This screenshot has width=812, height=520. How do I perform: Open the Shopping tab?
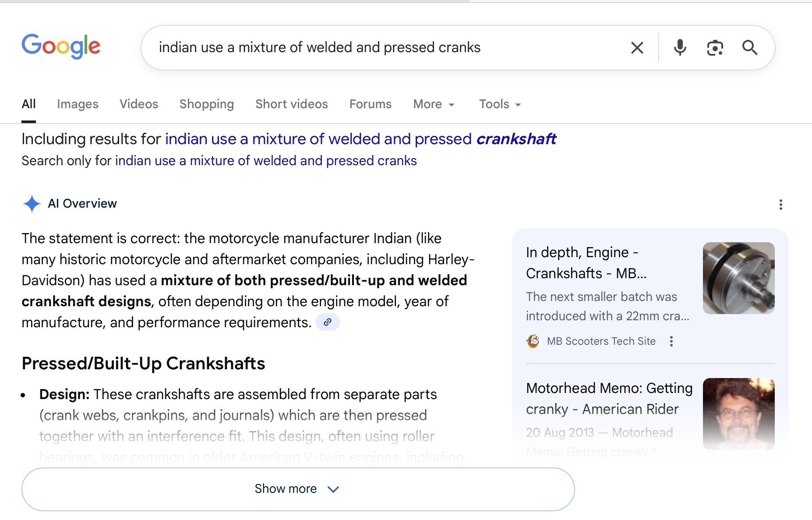click(x=207, y=104)
